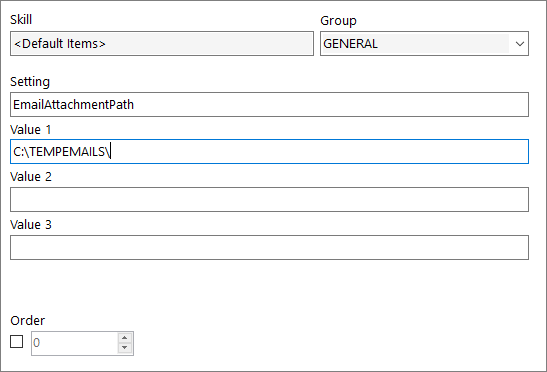The image size is (547, 372).
Task: Click the empty Value 3 field
Action: click(x=269, y=247)
